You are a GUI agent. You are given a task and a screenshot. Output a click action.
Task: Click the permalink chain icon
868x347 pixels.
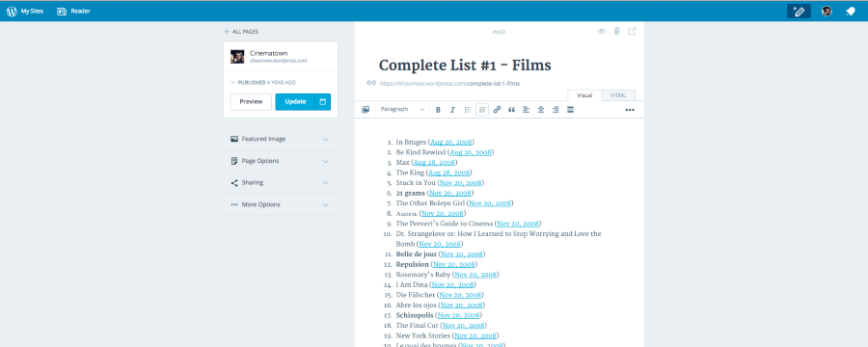371,83
